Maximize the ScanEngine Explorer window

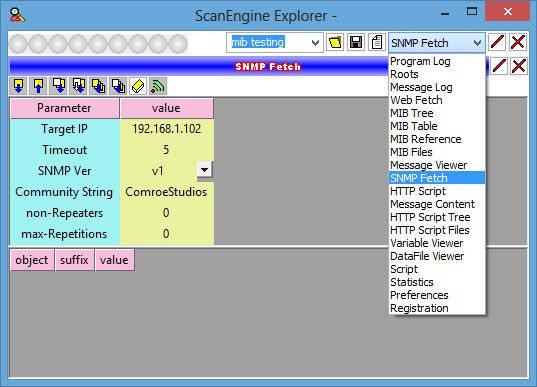[472, 12]
